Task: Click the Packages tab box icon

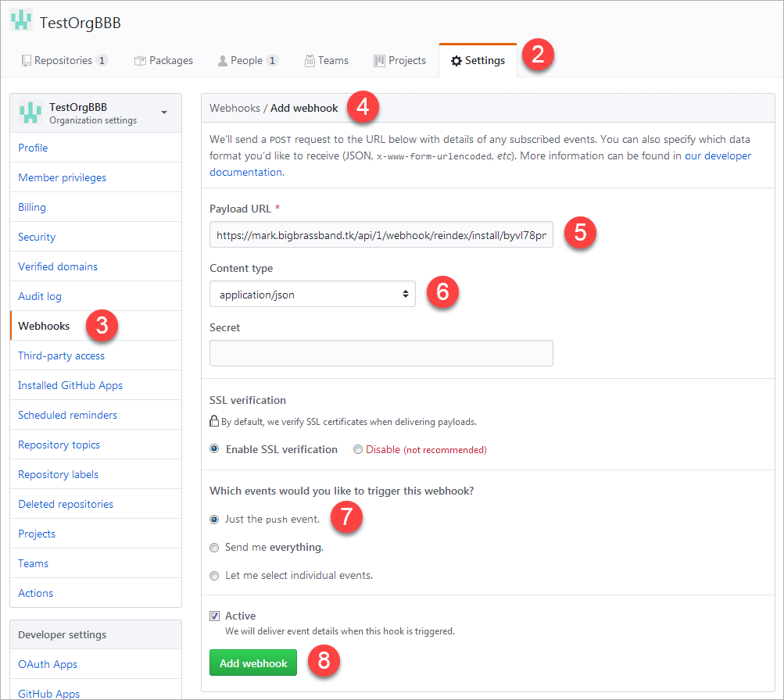Action: (140, 61)
